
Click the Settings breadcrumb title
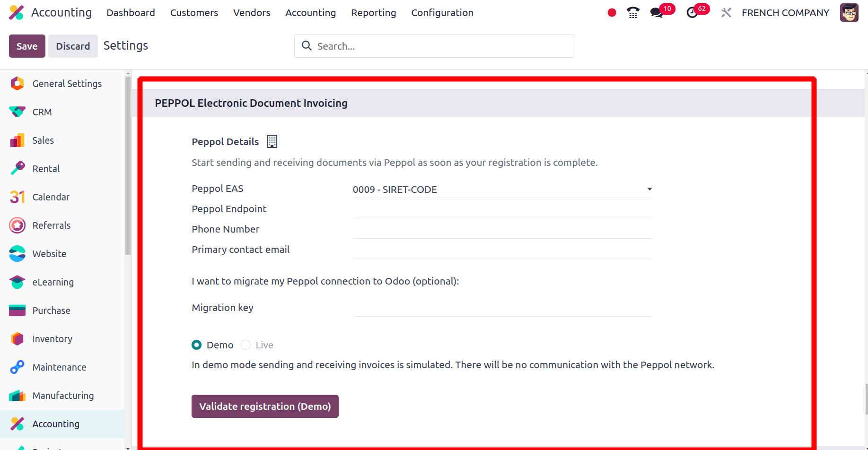click(x=125, y=45)
